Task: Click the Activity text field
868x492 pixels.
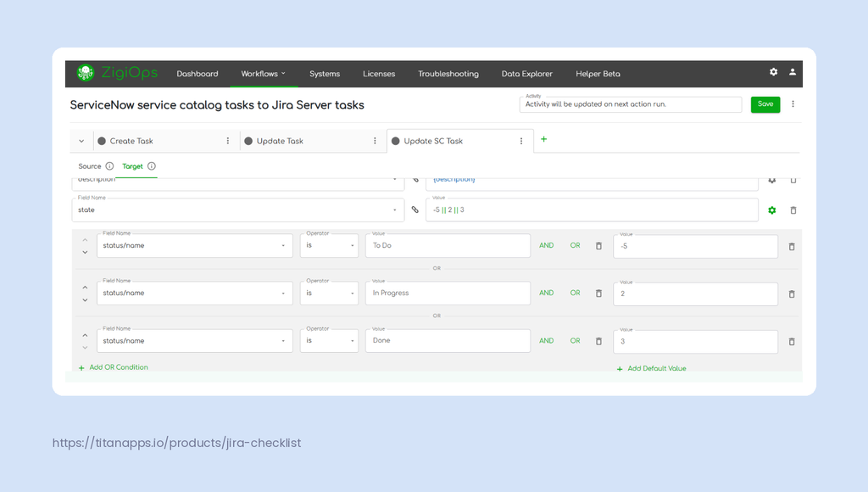Action: click(x=631, y=104)
